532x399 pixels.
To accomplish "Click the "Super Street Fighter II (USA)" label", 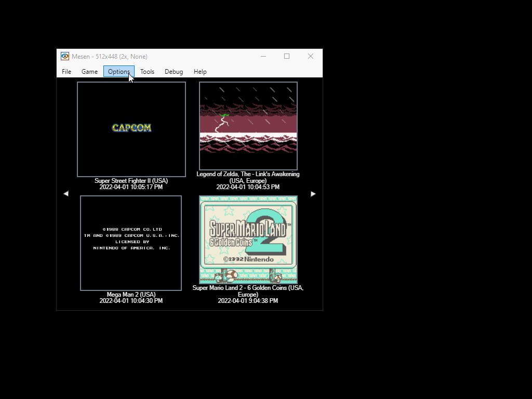I will pyautogui.click(x=131, y=181).
